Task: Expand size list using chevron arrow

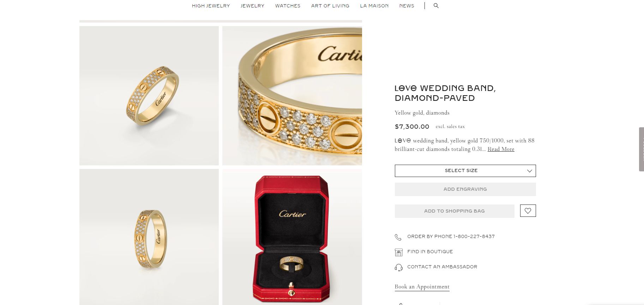Action: point(529,171)
